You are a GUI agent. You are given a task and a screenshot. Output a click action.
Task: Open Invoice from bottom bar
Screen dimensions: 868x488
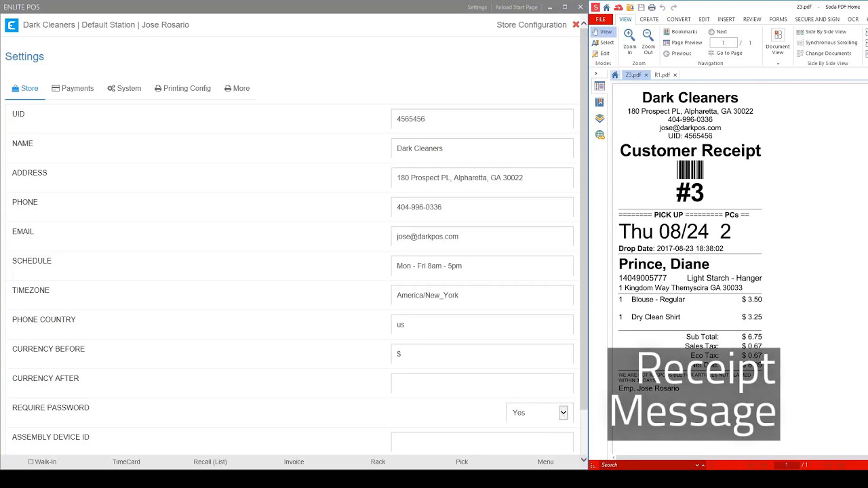(x=294, y=462)
